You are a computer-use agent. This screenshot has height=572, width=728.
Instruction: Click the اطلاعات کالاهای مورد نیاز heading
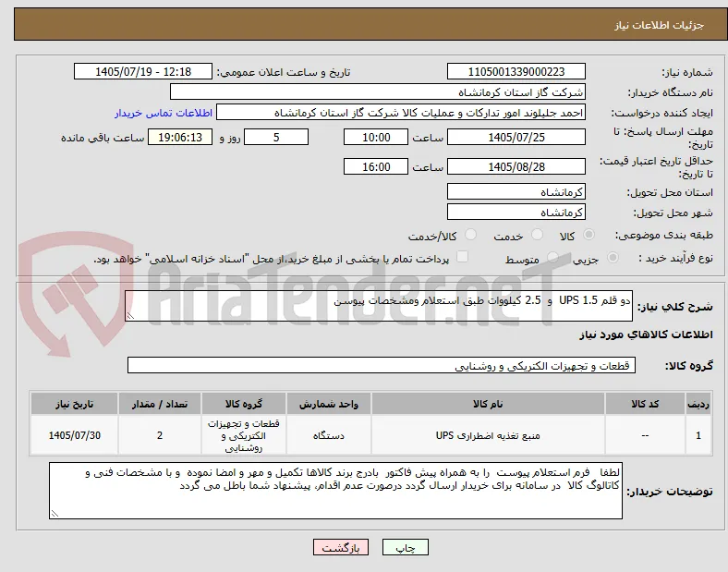tap(646, 335)
